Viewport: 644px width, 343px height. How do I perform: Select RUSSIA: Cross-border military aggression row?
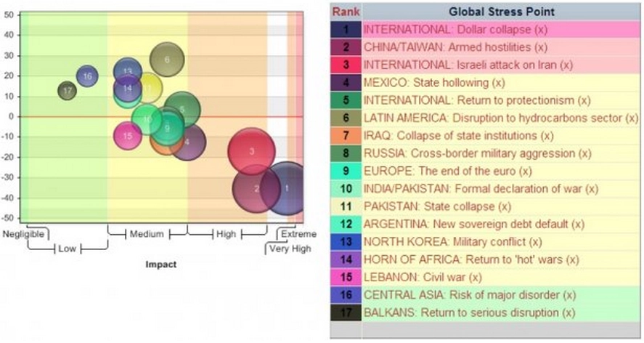pos(501,153)
